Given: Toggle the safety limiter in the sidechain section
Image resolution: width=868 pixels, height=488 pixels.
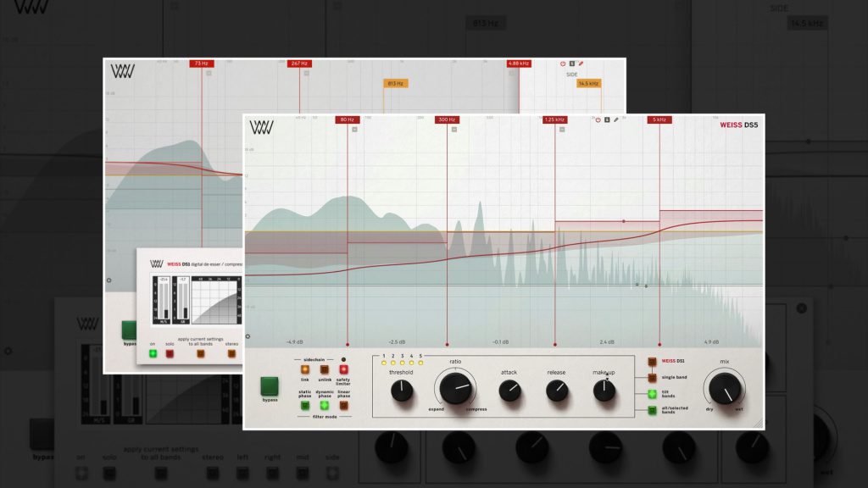Looking at the screenshot, I should tap(343, 369).
